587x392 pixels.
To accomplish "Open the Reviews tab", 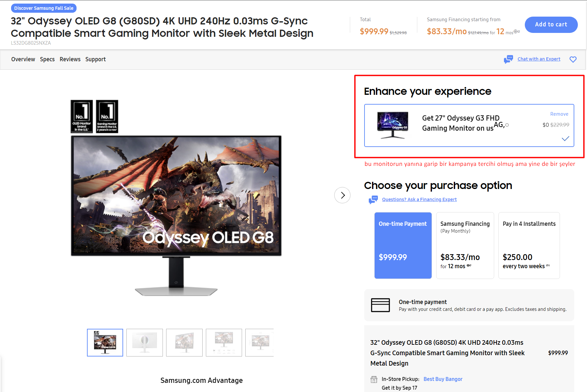I will pyautogui.click(x=70, y=59).
